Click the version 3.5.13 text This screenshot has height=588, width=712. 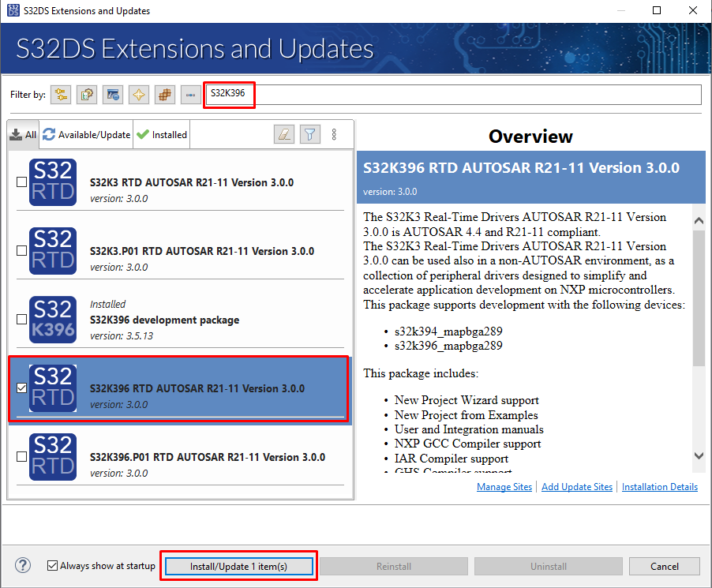click(122, 336)
